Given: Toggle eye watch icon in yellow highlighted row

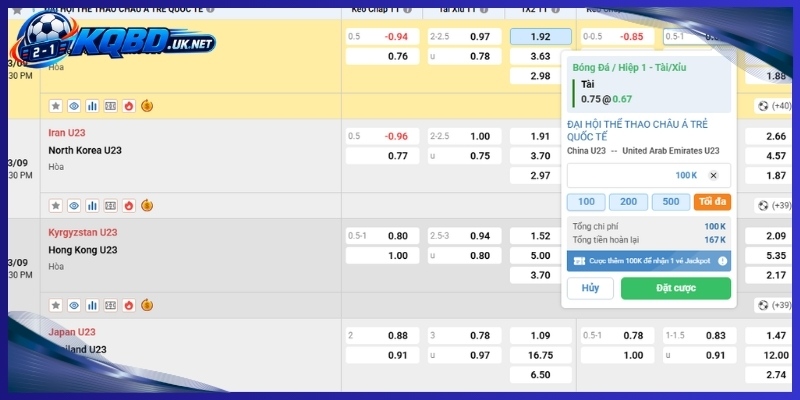Looking at the screenshot, I should [74, 106].
